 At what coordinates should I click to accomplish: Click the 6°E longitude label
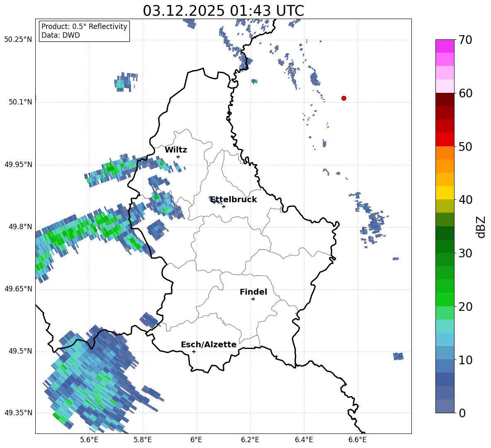(196, 440)
